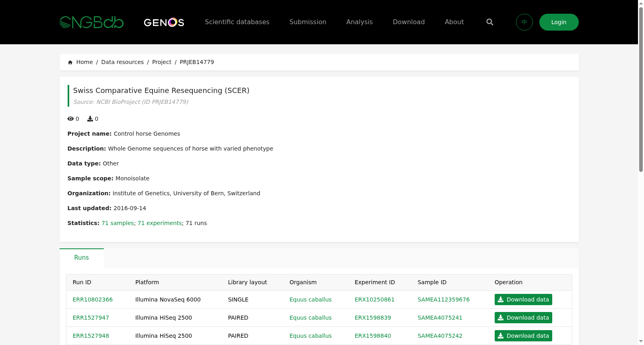
Task: Open sample SAMEA112359676 link
Action: click(x=444, y=300)
